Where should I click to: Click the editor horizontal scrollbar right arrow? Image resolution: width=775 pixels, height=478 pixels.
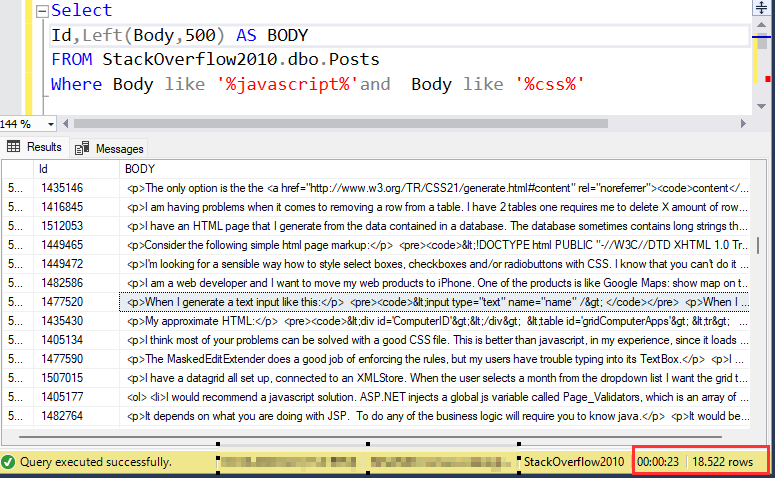coord(743,124)
